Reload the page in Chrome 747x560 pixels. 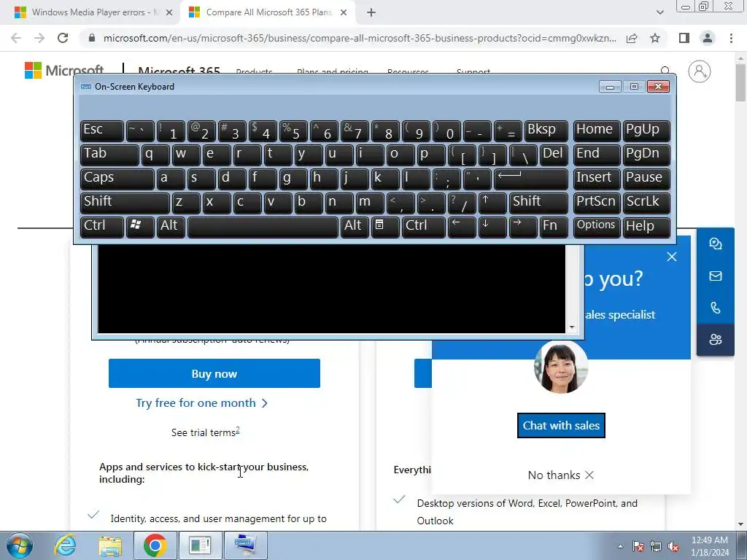coord(63,38)
